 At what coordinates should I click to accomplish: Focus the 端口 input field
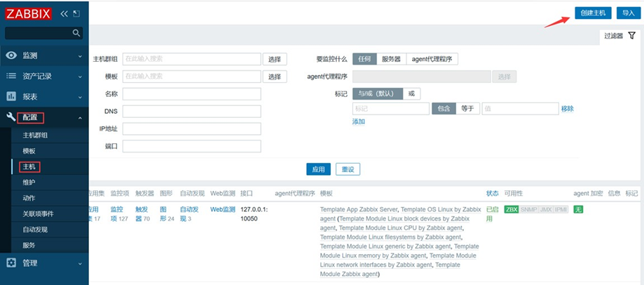click(x=192, y=146)
